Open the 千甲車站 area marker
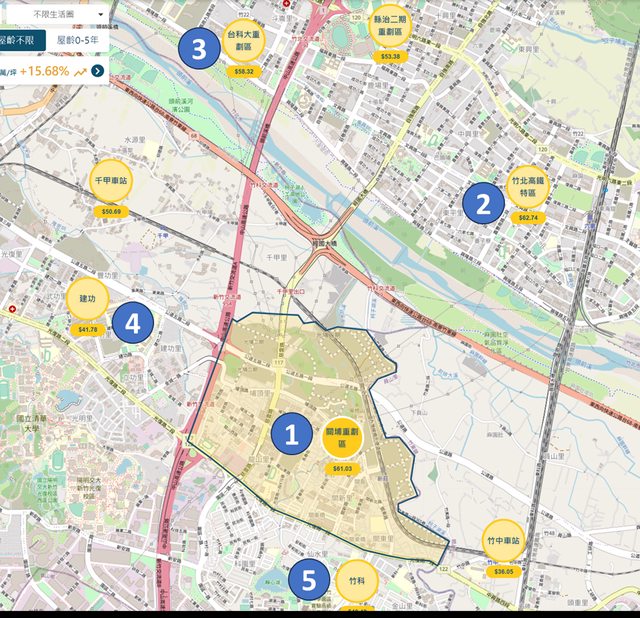Image resolution: width=640 pixels, height=618 pixels. point(110,180)
